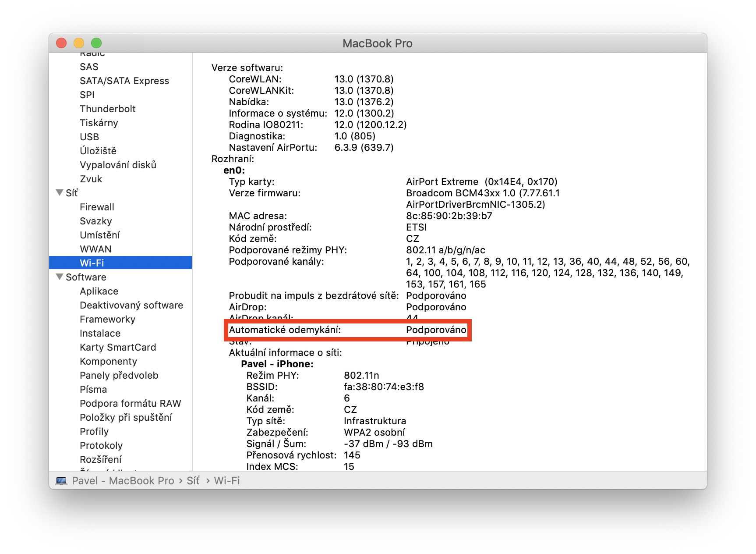Select Svazky in the sidebar
The width and height of the screenshot is (756, 554).
point(96,221)
